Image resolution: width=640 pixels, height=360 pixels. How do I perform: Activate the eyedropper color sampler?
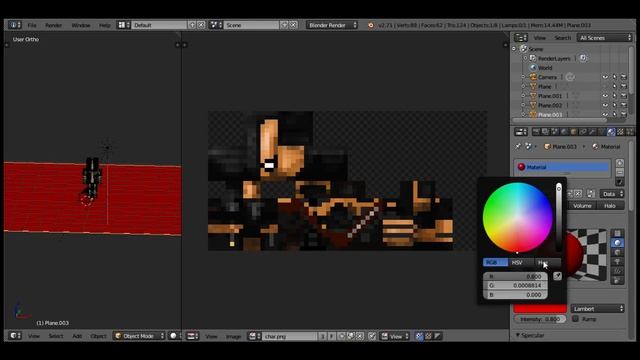[557, 276]
